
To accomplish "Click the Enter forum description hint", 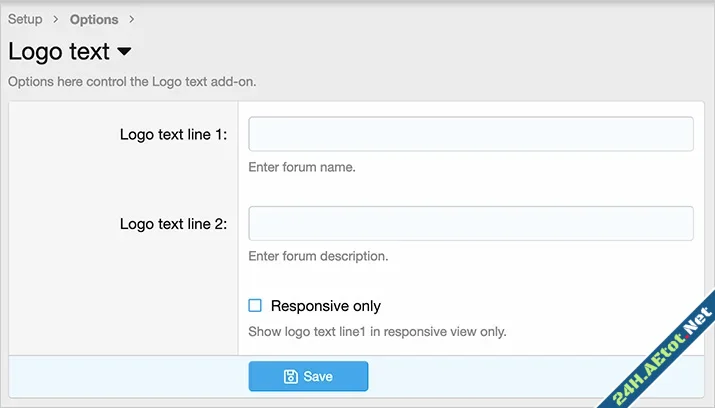I will coord(318,256).
